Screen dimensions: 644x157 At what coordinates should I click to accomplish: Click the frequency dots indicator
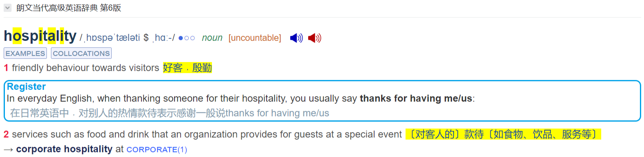186,38
